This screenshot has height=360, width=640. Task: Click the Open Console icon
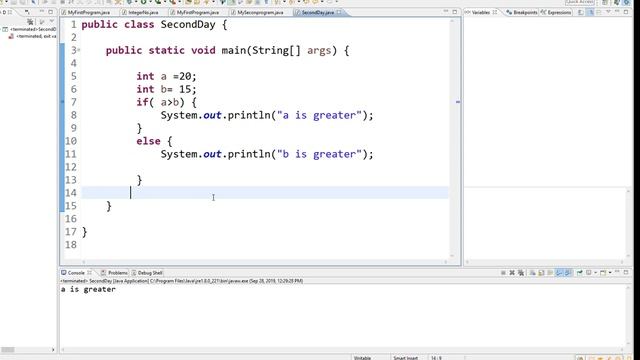click(x=603, y=273)
